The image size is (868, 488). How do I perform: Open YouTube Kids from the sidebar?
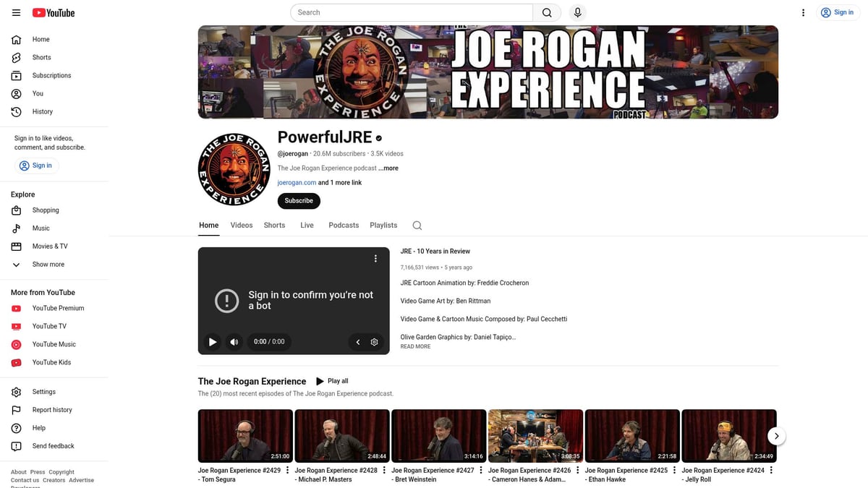tap(53, 362)
